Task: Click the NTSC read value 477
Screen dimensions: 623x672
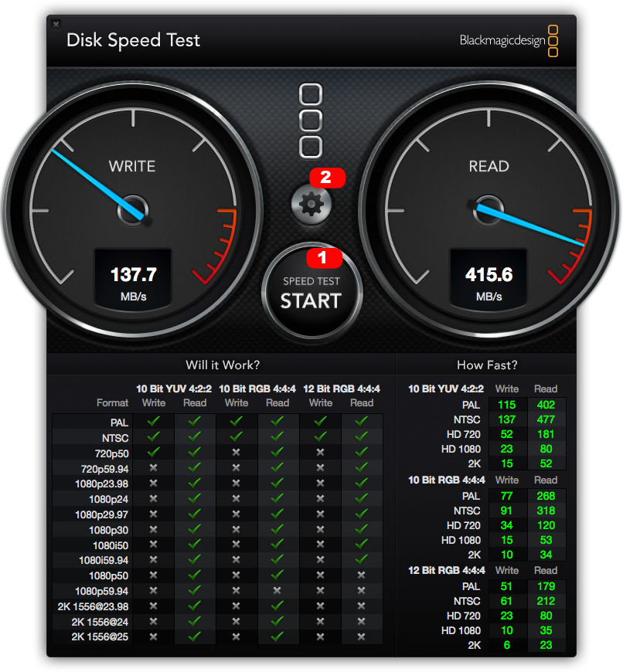Action: pos(546,419)
